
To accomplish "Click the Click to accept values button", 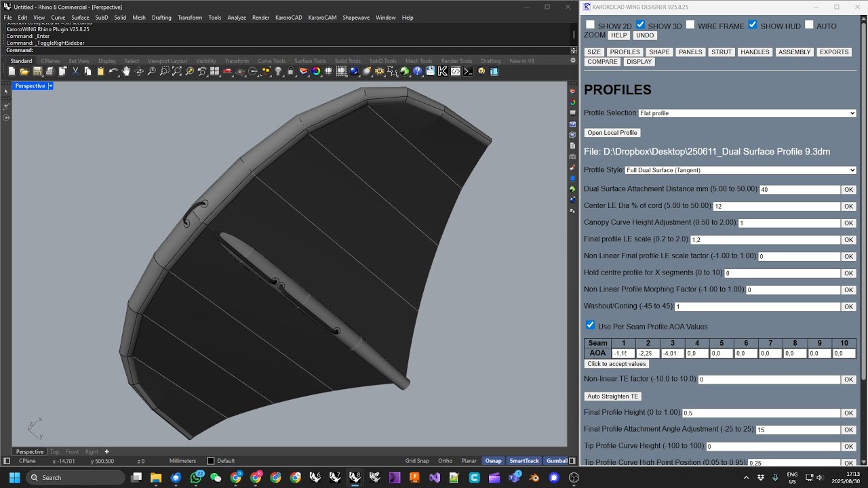I will click(616, 364).
